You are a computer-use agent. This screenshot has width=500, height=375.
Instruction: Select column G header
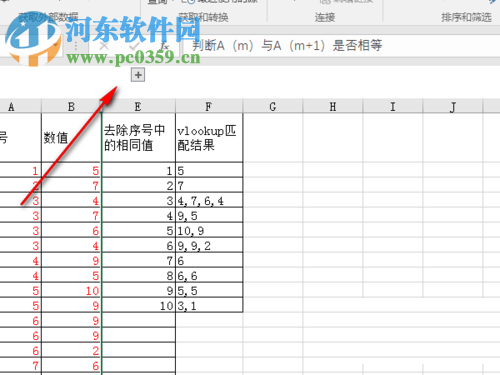(273, 107)
